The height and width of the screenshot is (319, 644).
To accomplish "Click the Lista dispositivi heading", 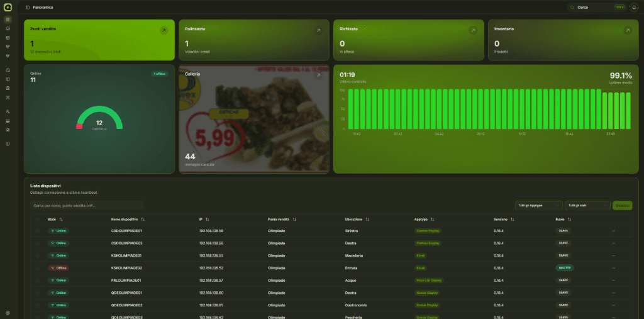I will tap(45, 186).
